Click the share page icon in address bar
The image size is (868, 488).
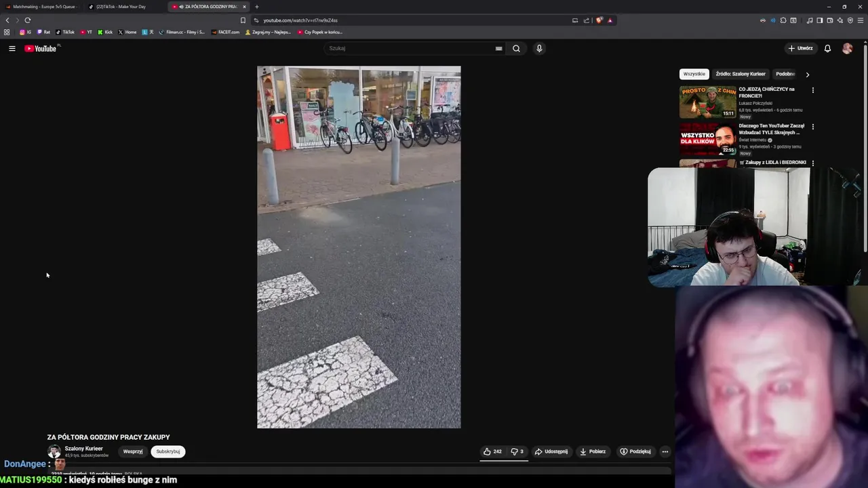click(587, 20)
